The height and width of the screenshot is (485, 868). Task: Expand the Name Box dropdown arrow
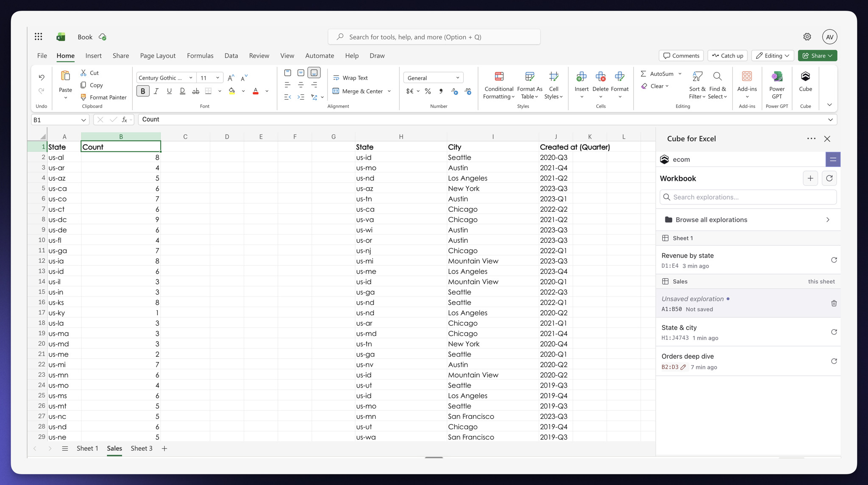[83, 120]
